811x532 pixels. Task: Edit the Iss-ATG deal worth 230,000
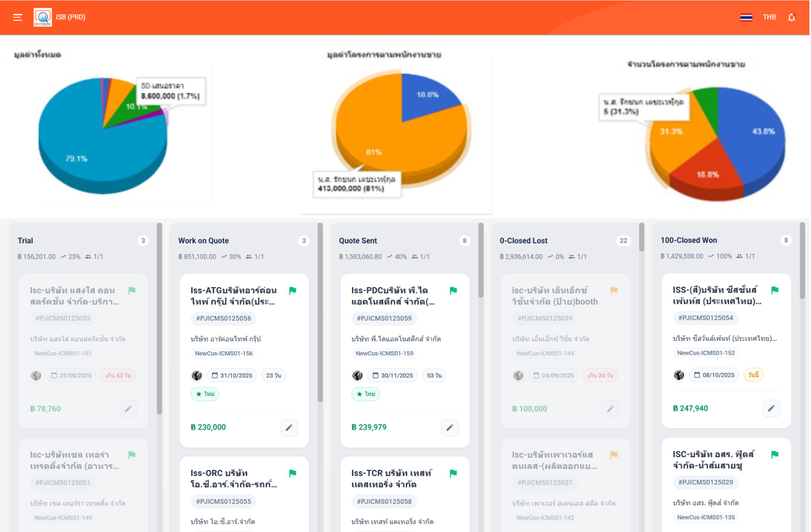(289, 428)
